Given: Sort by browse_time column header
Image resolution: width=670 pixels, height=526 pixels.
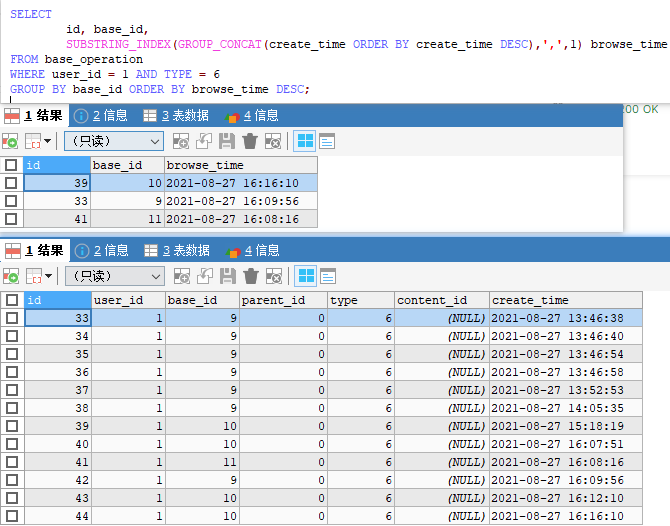Looking at the screenshot, I should point(241,165).
